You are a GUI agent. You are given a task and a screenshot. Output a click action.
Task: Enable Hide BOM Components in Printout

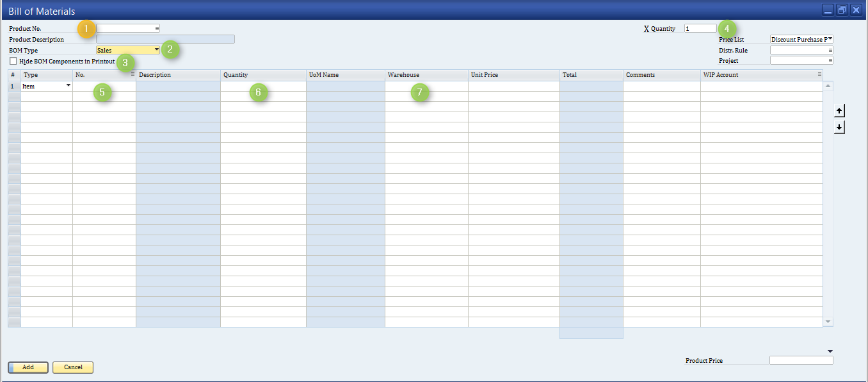click(13, 60)
